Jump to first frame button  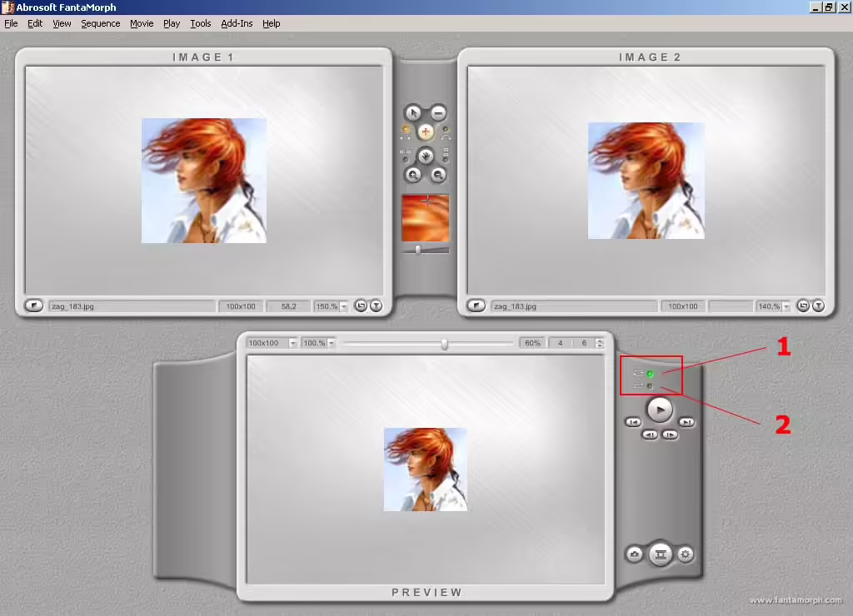click(x=633, y=422)
